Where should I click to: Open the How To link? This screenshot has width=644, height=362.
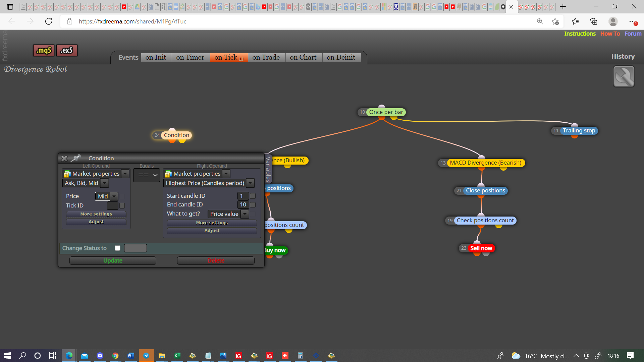click(x=610, y=34)
